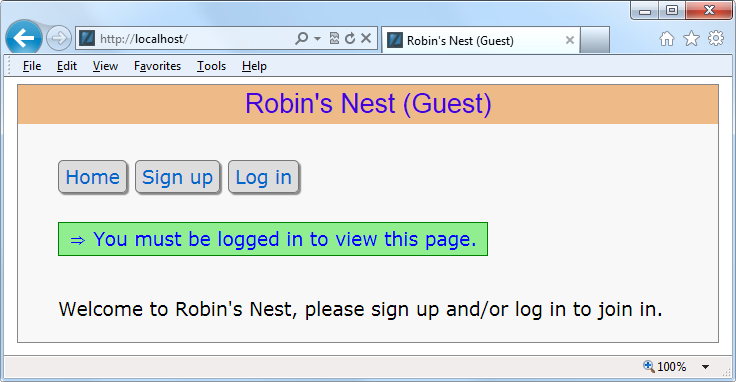This screenshot has height=382, width=736.
Task: Click the browser Back arrow button
Action: click(x=23, y=38)
